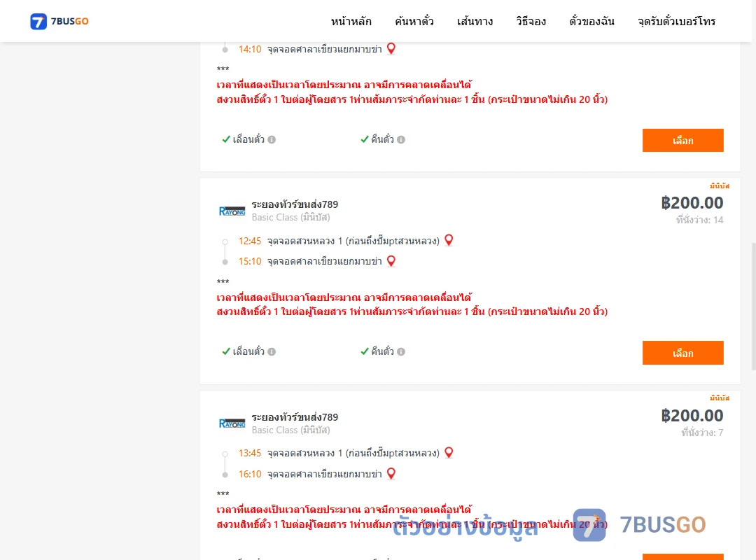This screenshot has height=560, width=756.
Task: Open วิธีจอง menu item
Action: coord(531,21)
